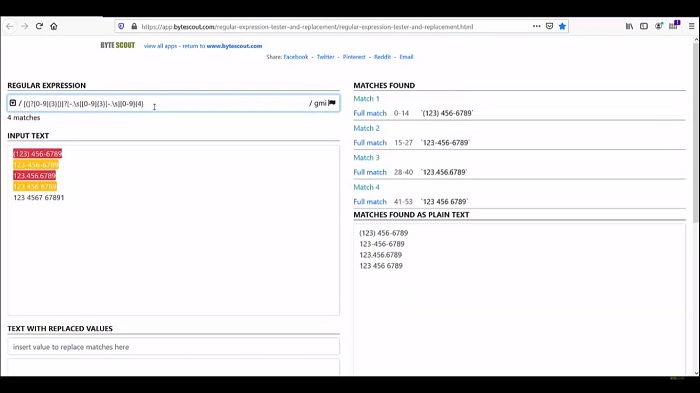Select Match 2 heading
This screenshot has width=700, height=393.
[x=367, y=128]
